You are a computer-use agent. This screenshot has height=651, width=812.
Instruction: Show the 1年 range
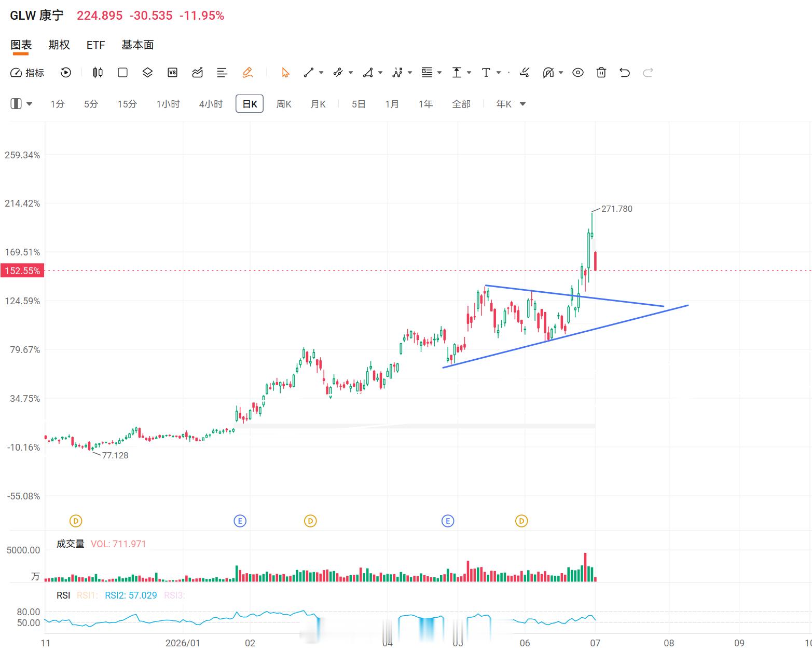pyautogui.click(x=426, y=104)
